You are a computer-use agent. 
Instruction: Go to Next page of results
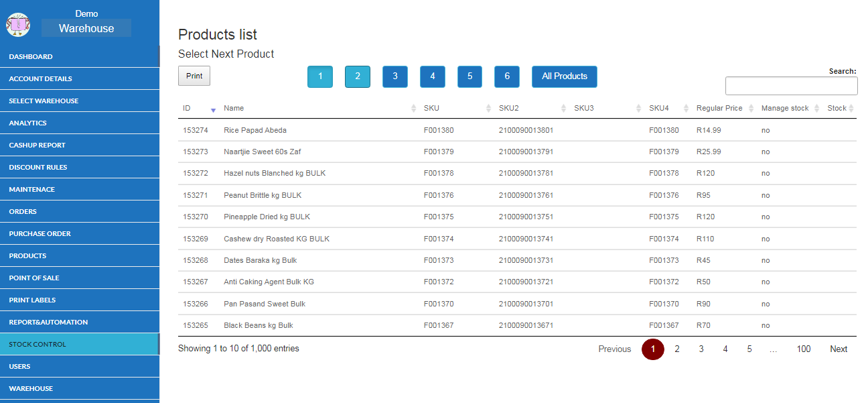pos(838,349)
